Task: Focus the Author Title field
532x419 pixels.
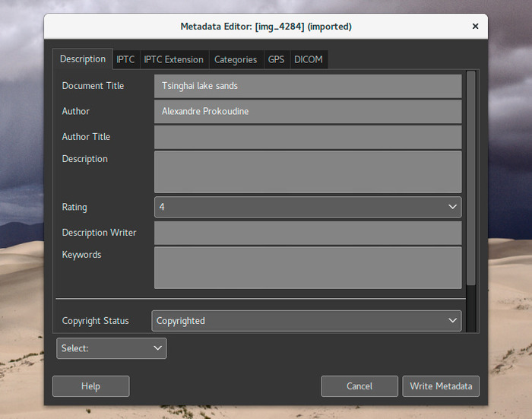Action: [x=308, y=137]
